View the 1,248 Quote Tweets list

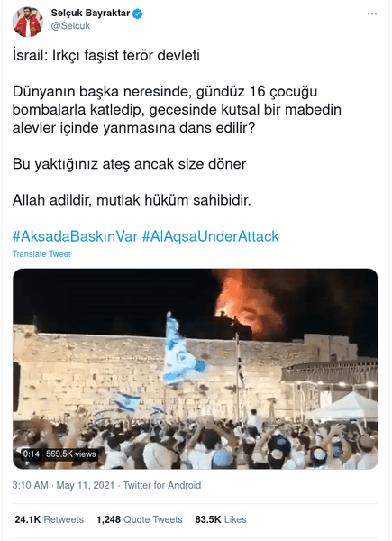[140, 519]
